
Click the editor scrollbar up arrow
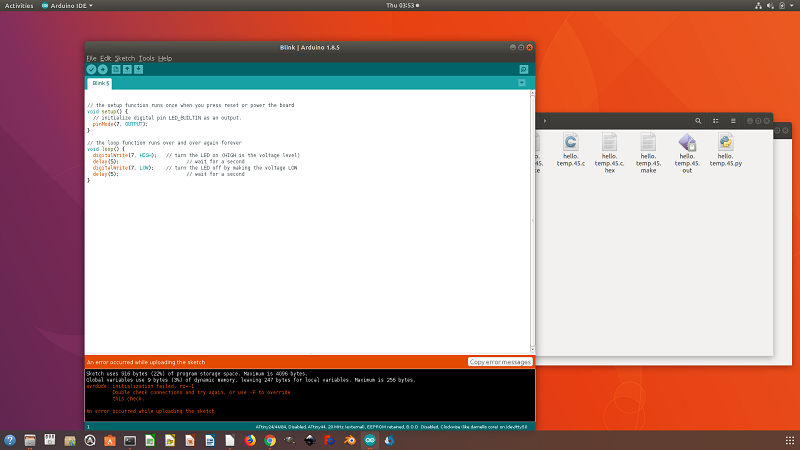point(533,93)
